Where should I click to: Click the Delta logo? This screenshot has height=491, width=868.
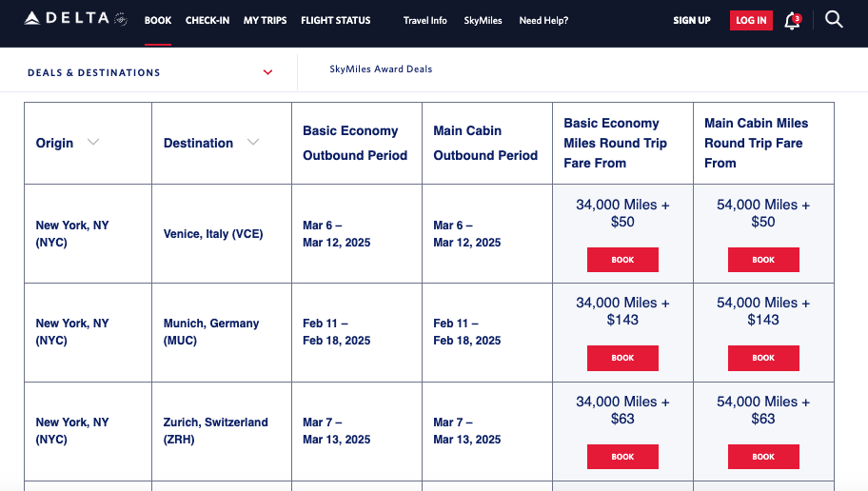(76, 19)
